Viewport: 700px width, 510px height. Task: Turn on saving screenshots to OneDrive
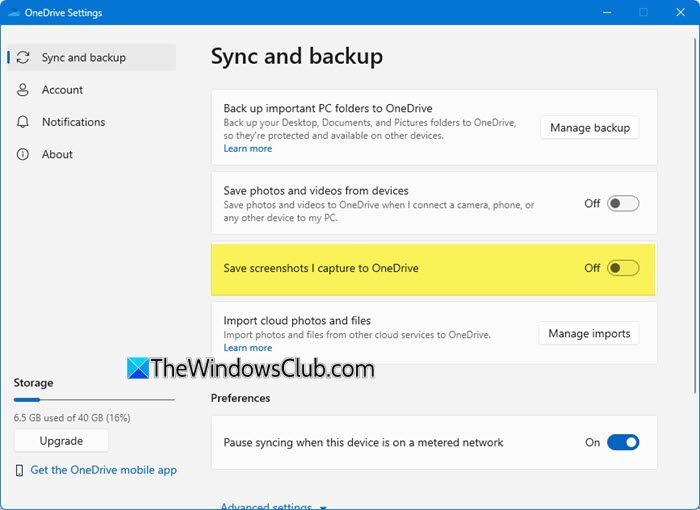[x=623, y=268]
